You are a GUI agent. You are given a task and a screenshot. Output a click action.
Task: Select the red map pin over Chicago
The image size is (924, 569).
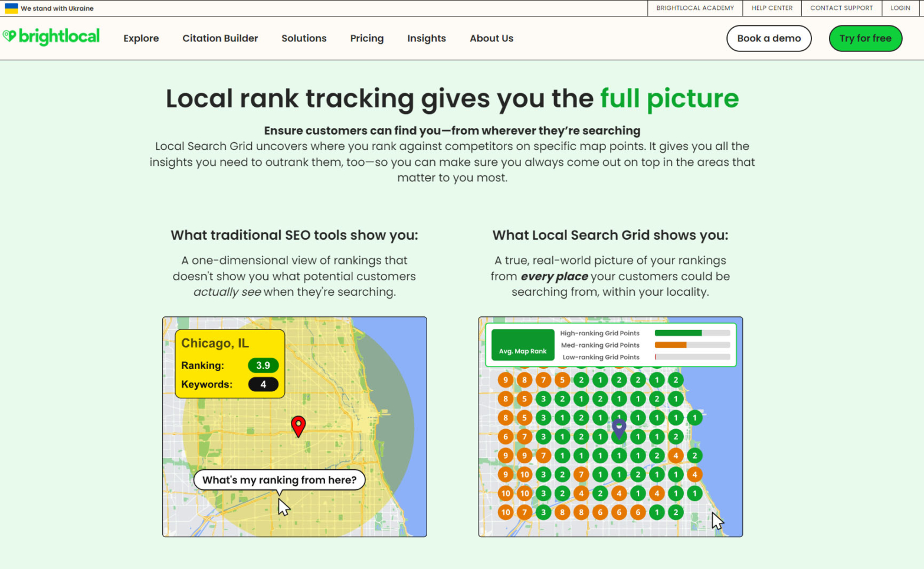(x=299, y=425)
